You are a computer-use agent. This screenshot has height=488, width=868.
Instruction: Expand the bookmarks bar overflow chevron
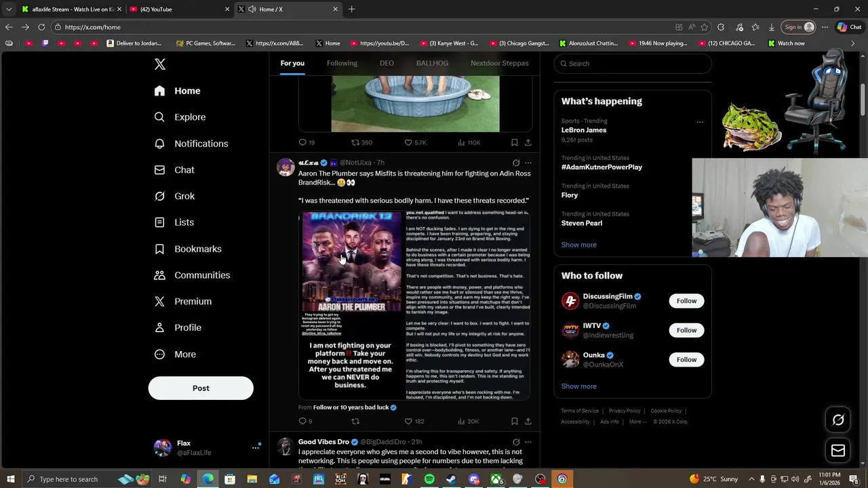pos(853,43)
